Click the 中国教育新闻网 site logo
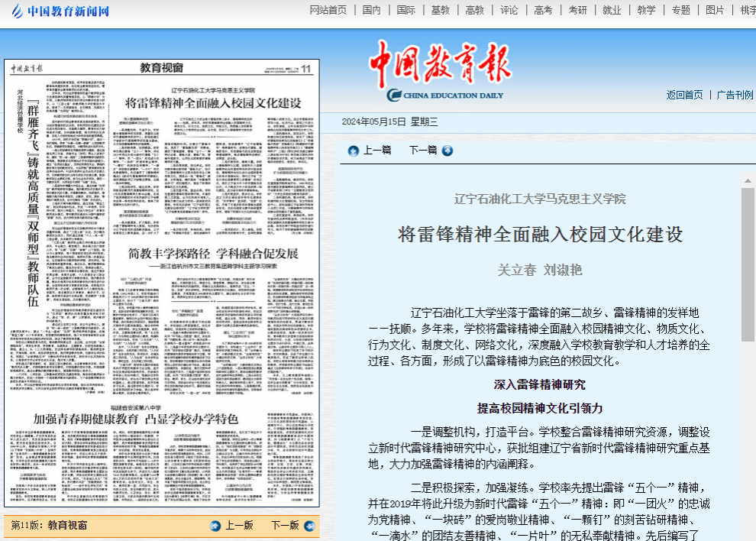This screenshot has height=541, width=756. click(60, 11)
